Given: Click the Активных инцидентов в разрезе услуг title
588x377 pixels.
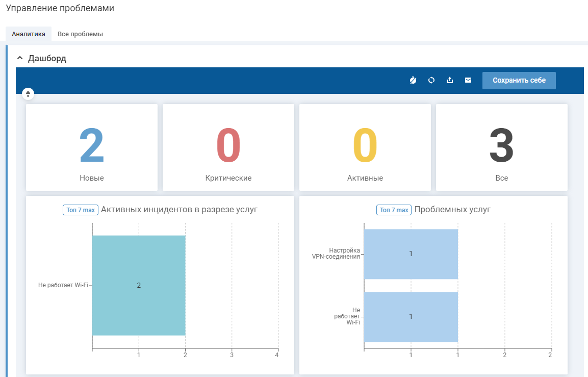Looking at the screenshot, I should tap(179, 210).
